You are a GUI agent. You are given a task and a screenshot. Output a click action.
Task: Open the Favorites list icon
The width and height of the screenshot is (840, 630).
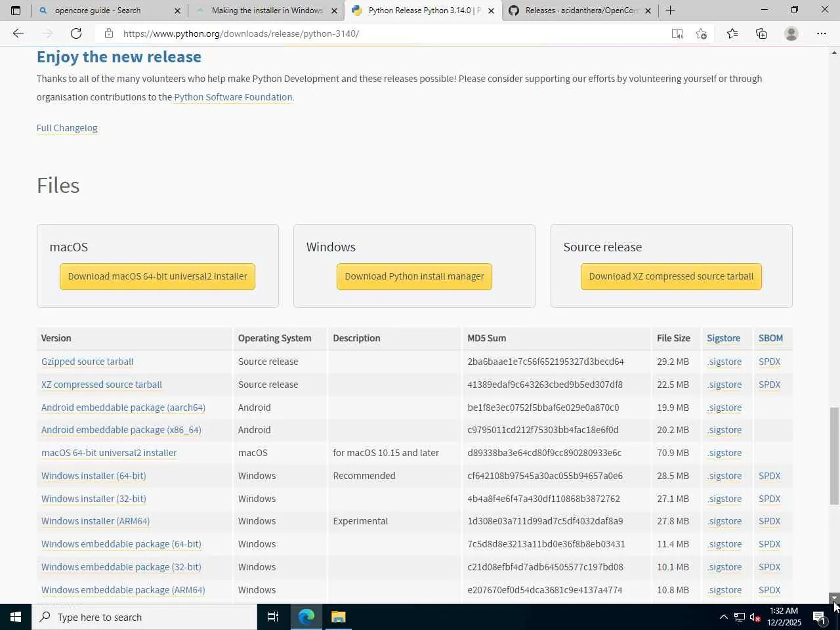[x=732, y=33]
